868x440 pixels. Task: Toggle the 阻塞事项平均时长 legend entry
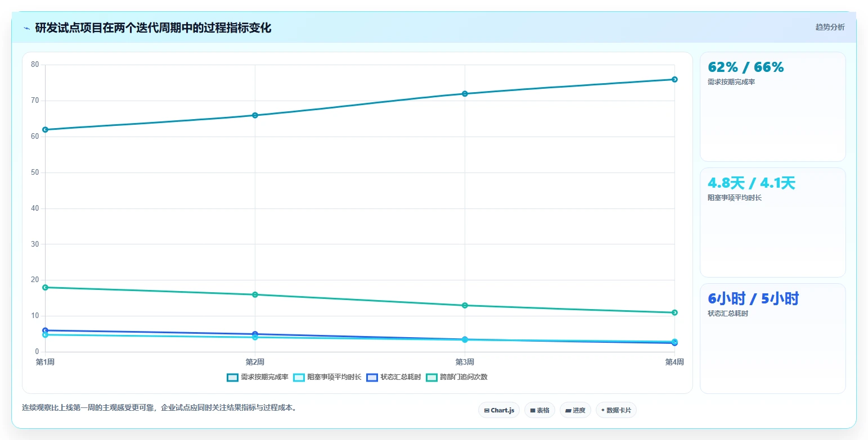pos(327,377)
